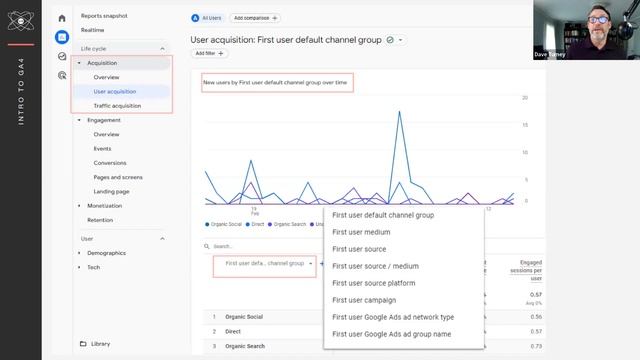Screen dimensions: 640x360
Task: Open the Home icon in left rail
Action: (x=62, y=18)
